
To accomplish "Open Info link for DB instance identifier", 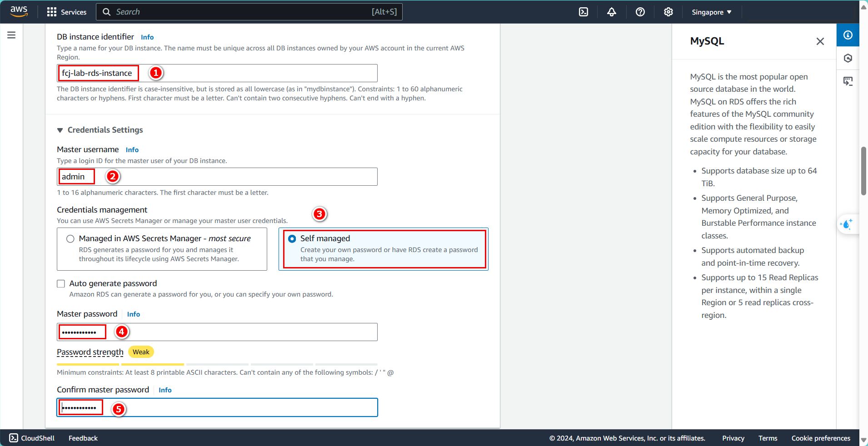I will [x=147, y=37].
